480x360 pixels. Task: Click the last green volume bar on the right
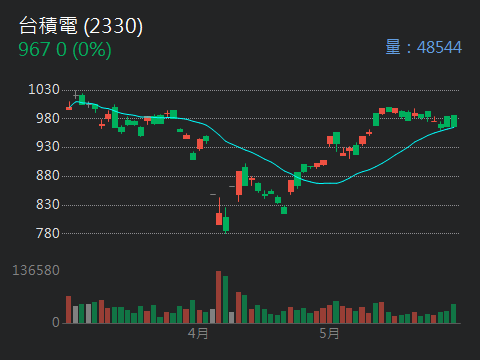tap(454, 313)
